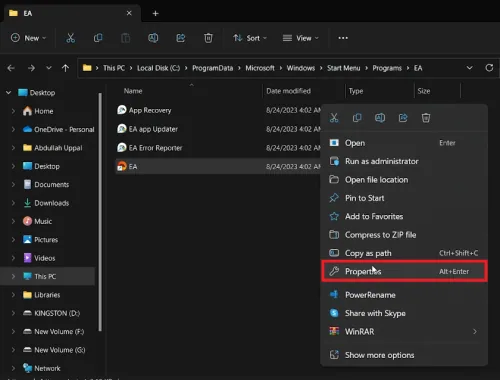Open Downloads in the sidebar
The height and width of the screenshot is (380, 500).
coord(52,203)
